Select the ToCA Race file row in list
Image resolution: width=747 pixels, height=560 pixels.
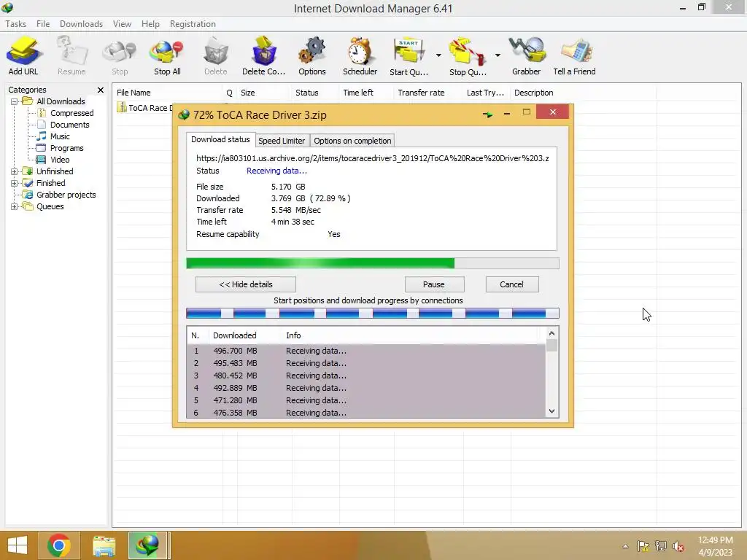144,108
